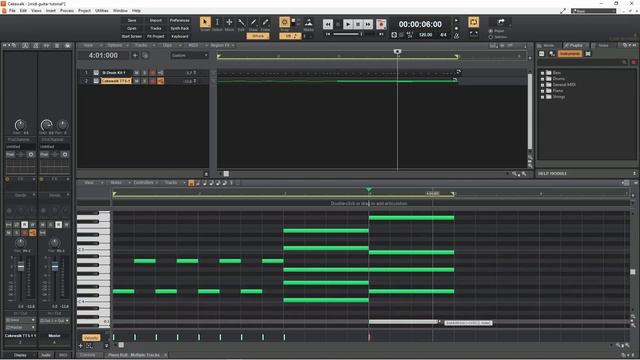Viewport: 640px width, 360px height.
Task: Fast forward in the transport
Action: click(368, 24)
